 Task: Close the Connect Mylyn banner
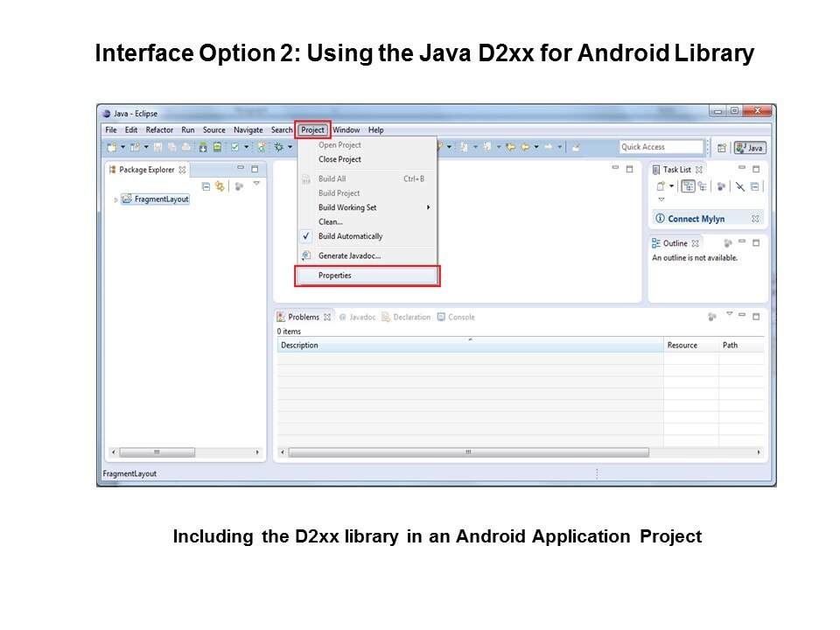tap(755, 219)
